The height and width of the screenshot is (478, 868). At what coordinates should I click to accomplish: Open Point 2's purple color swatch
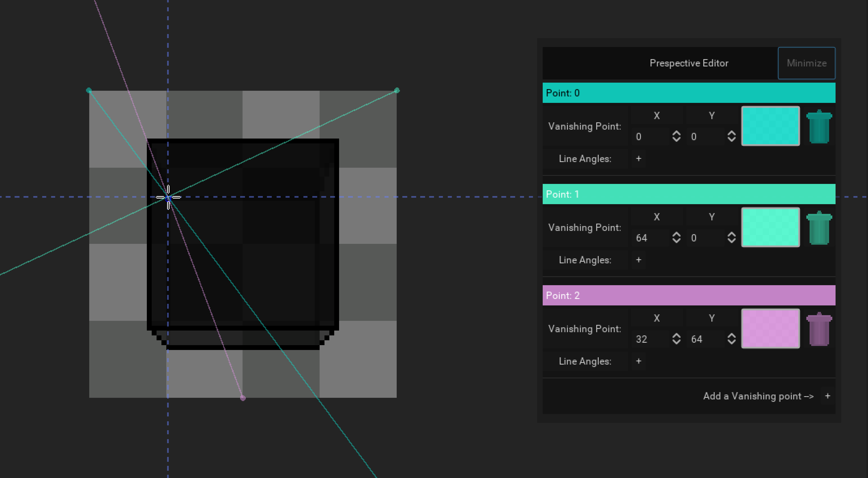771,329
